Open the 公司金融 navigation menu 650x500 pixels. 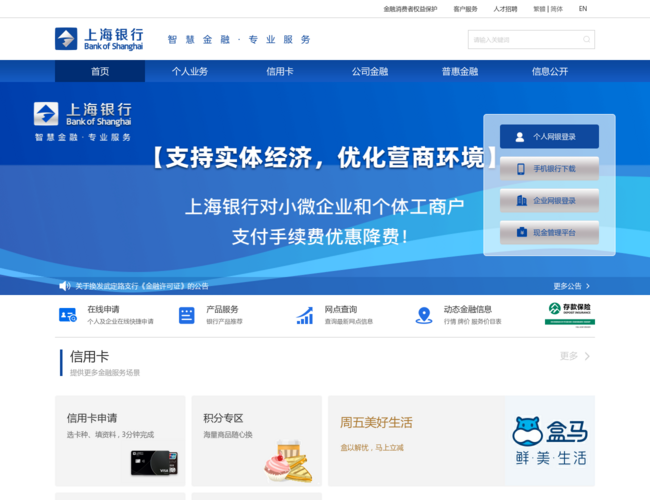click(x=370, y=72)
